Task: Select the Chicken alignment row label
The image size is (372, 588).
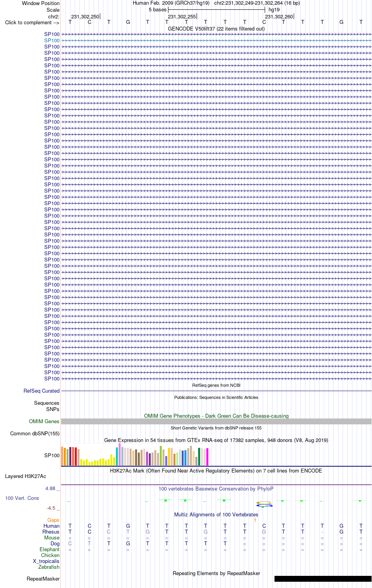Action: pyautogui.click(x=50, y=555)
